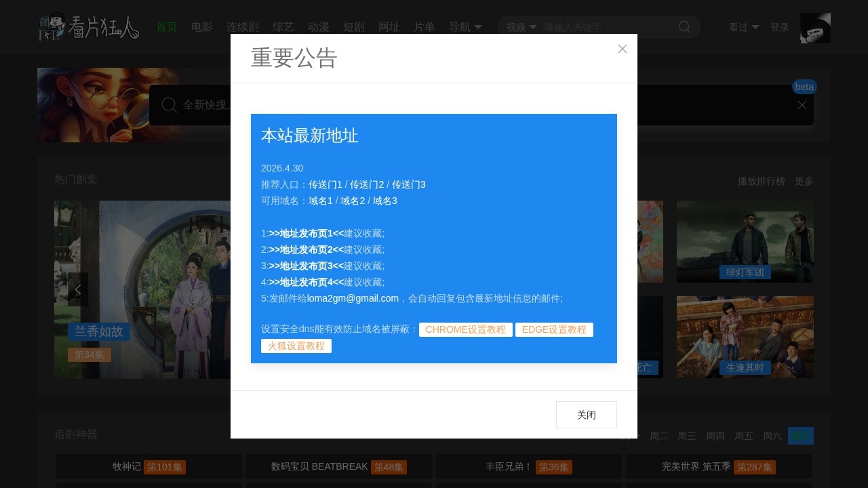Open 传送门3 link

click(x=409, y=184)
